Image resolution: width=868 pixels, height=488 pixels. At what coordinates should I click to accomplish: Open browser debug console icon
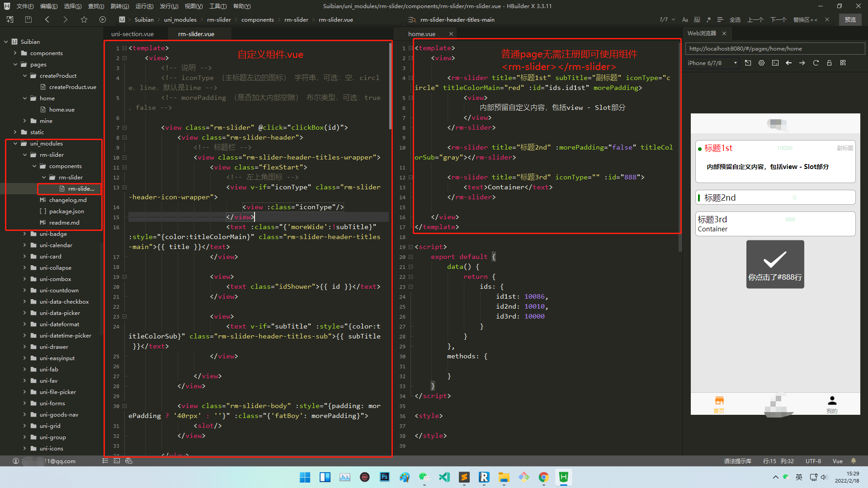[775, 63]
